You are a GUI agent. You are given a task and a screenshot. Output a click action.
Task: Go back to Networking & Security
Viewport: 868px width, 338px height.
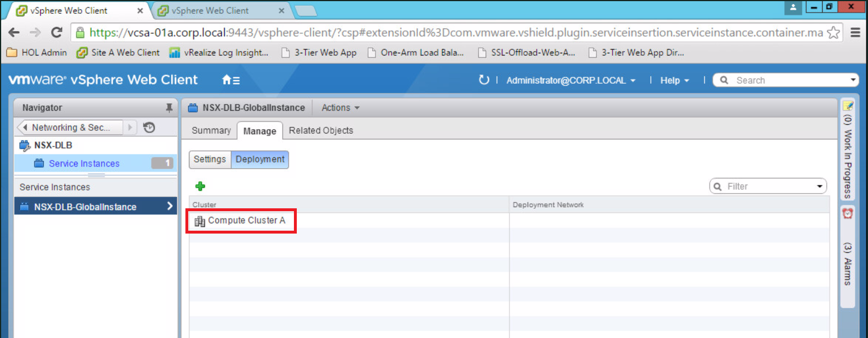pyautogui.click(x=70, y=127)
